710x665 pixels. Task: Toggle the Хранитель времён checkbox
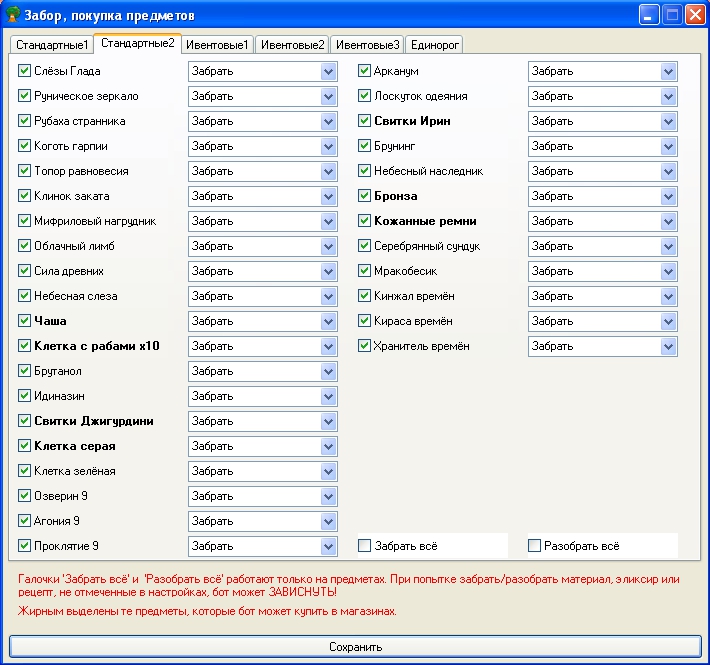point(365,346)
